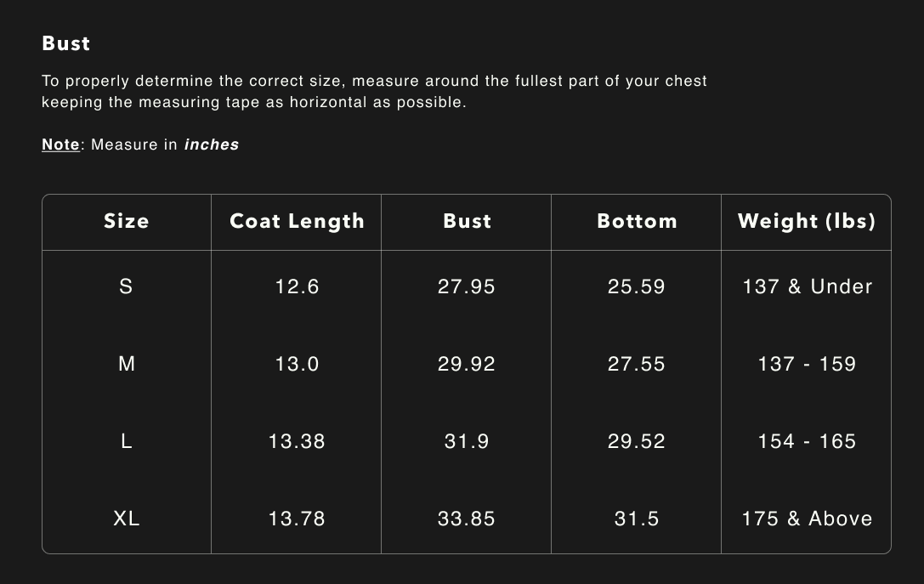
Task: Select the "175 & Above" weight cell
Action: pyautogui.click(x=807, y=519)
